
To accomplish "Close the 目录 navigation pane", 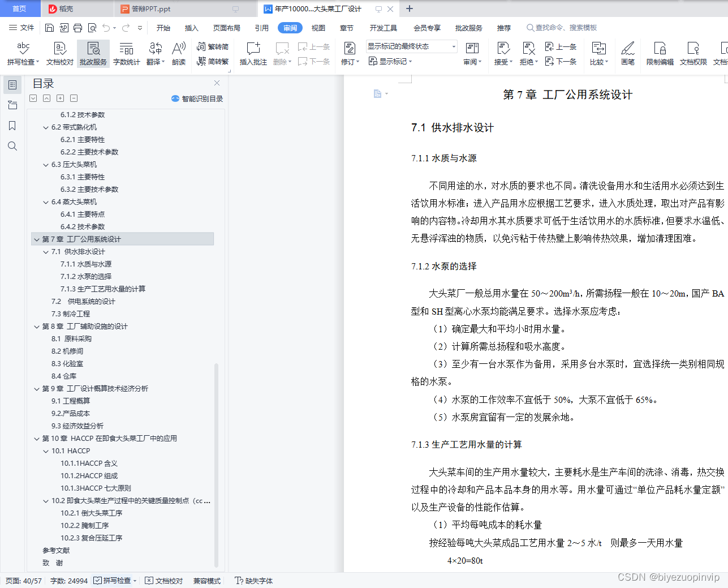I will (217, 83).
